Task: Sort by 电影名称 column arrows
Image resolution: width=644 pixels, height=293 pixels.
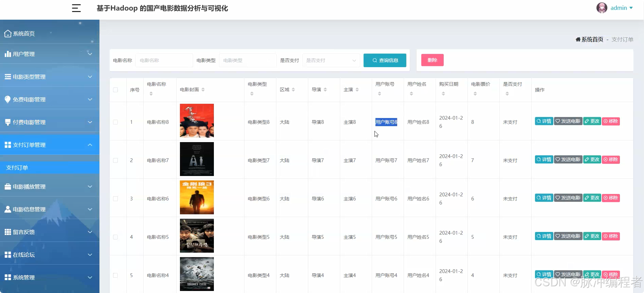Action: (151, 94)
